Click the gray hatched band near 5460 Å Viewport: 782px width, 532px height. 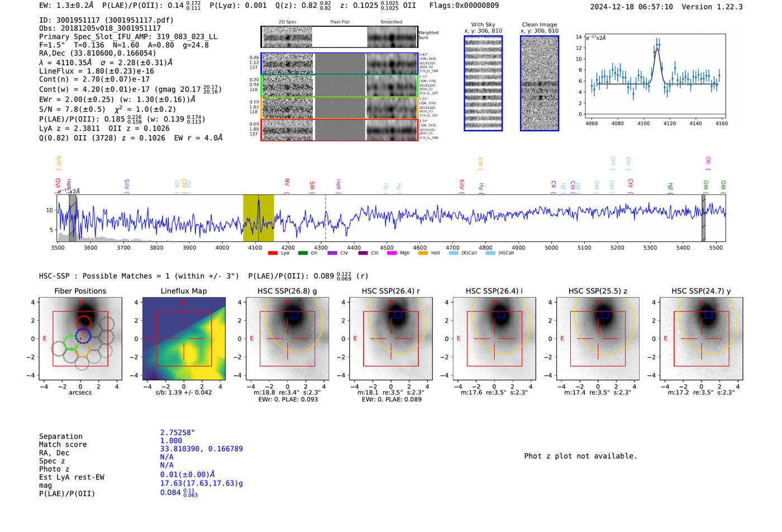703,218
